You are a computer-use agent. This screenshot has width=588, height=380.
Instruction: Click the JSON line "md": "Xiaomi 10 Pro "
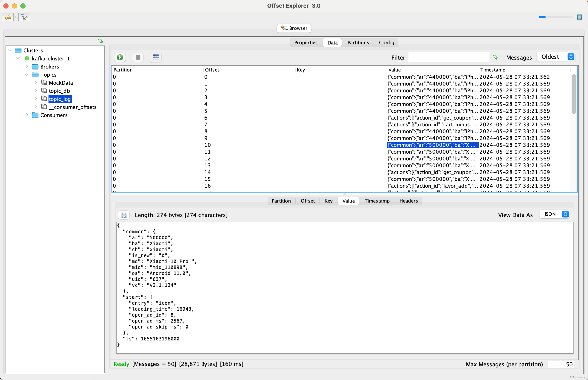click(163, 261)
